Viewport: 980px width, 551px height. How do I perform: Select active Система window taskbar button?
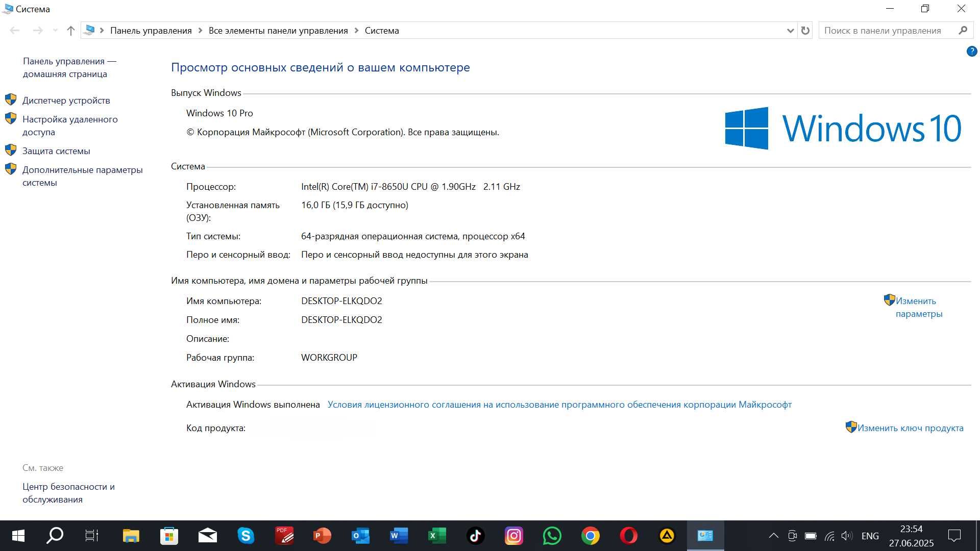(705, 536)
